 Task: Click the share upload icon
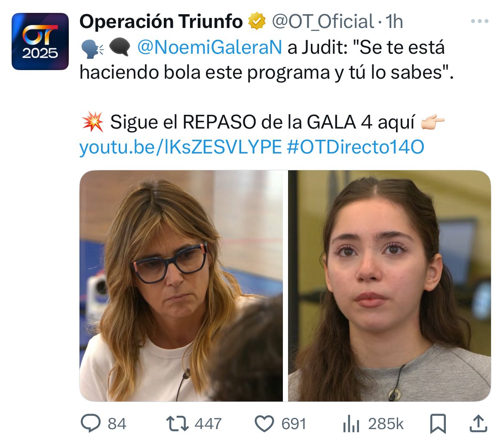click(478, 423)
